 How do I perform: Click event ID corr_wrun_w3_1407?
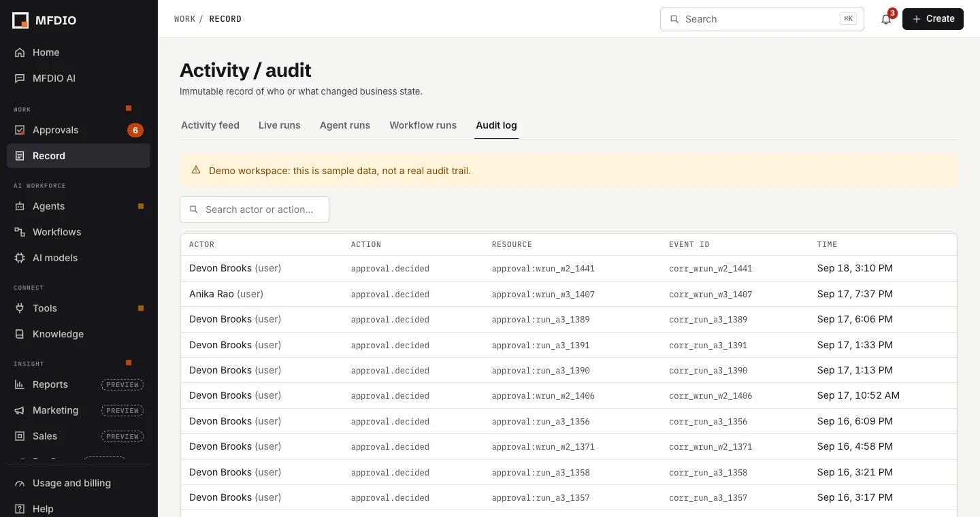pos(710,295)
